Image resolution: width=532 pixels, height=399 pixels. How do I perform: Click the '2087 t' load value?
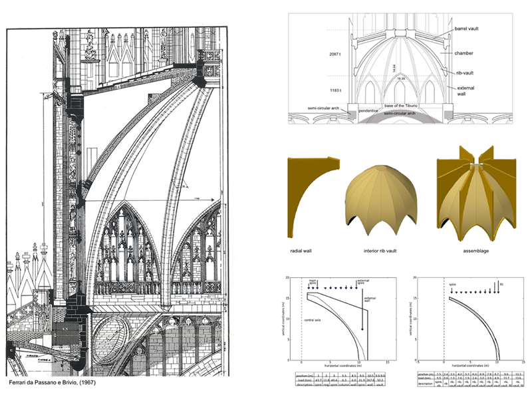coord(335,55)
